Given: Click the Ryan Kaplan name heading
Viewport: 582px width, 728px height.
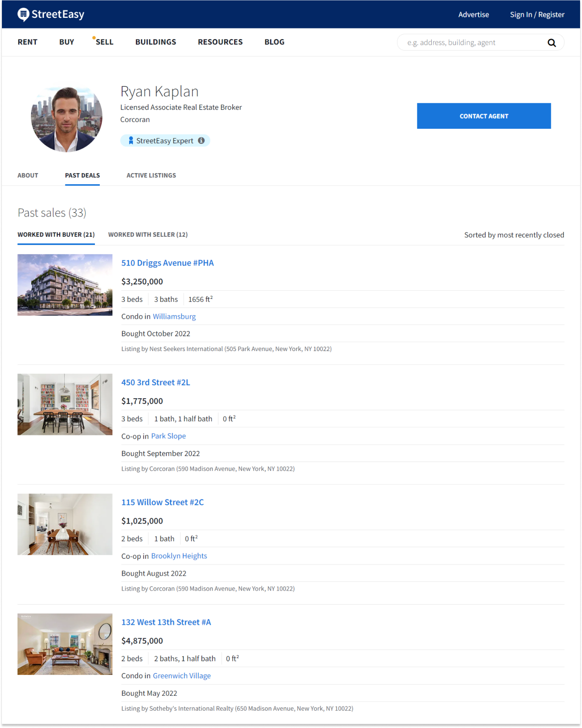Looking at the screenshot, I should tap(159, 91).
